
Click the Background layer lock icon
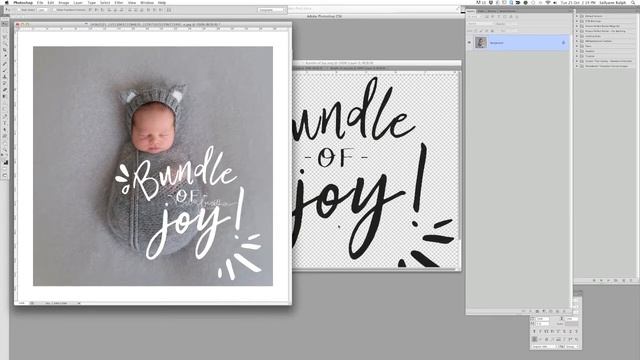click(564, 42)
